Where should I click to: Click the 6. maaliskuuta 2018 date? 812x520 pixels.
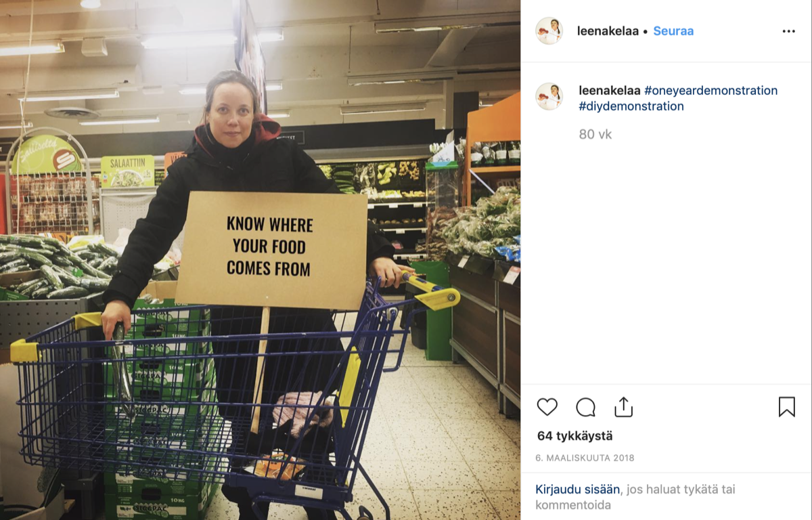coord(585,458)
